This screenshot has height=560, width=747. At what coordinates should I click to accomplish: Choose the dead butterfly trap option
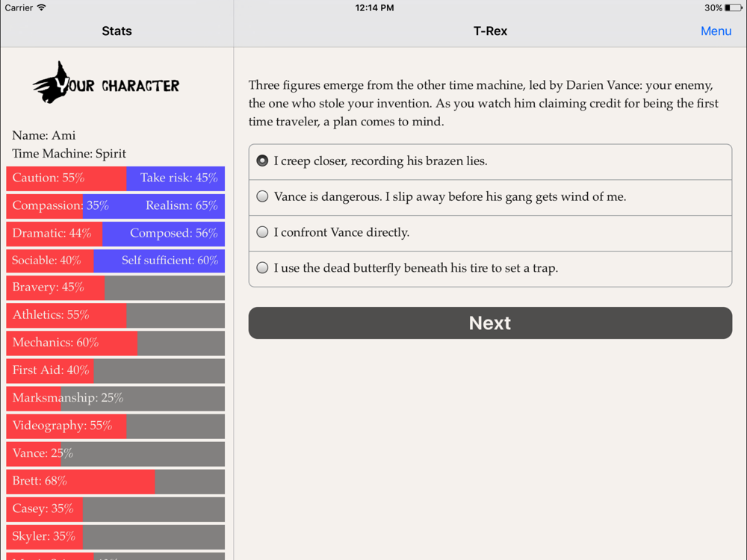490,269
